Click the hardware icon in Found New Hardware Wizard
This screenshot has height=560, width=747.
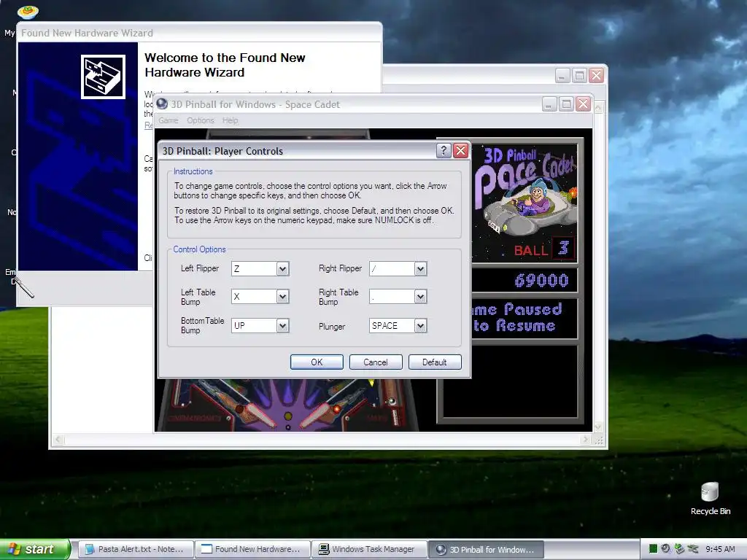103,77
